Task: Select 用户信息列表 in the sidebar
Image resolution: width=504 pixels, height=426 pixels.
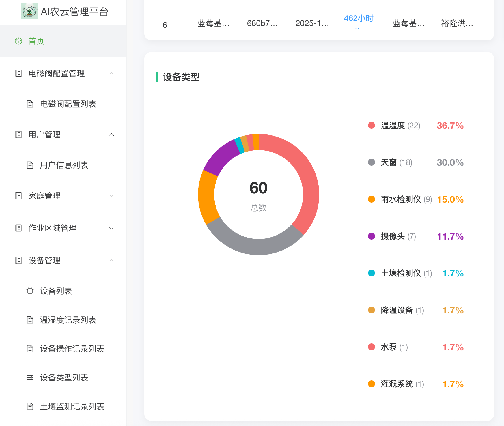Action: (x=64, y=165)
